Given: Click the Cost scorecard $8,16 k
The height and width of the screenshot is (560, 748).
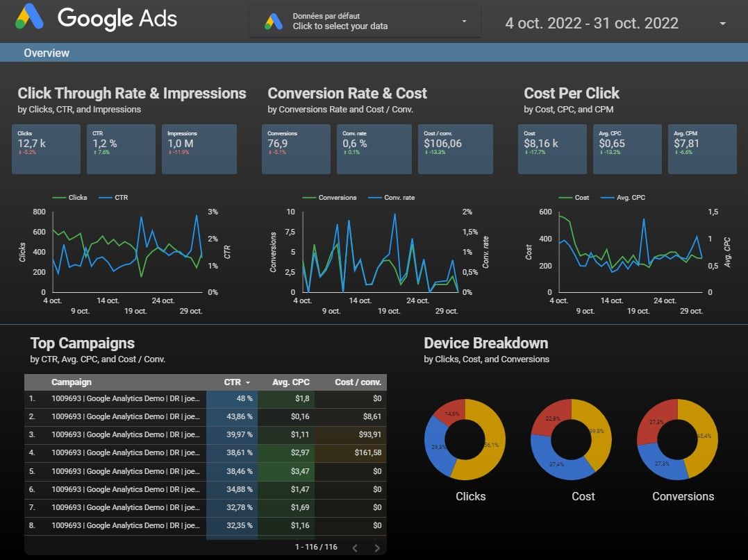Looking at the screenshot, I should tap(552, 149).
